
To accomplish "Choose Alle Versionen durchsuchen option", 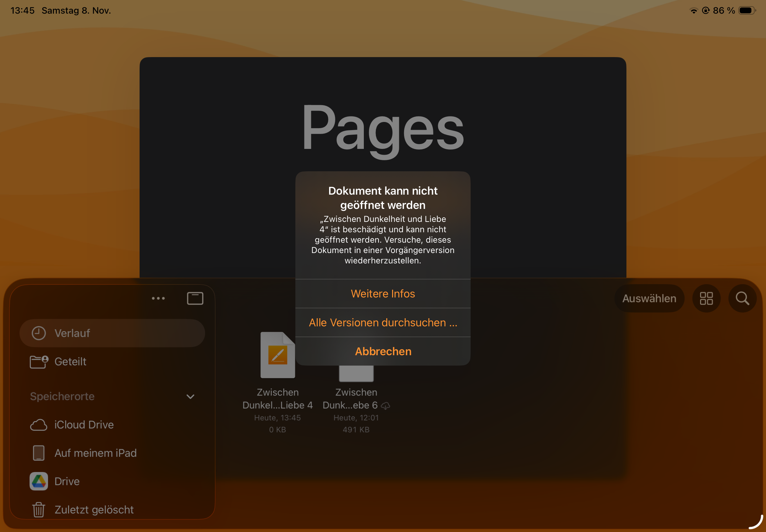I will [x=382, y=322].
